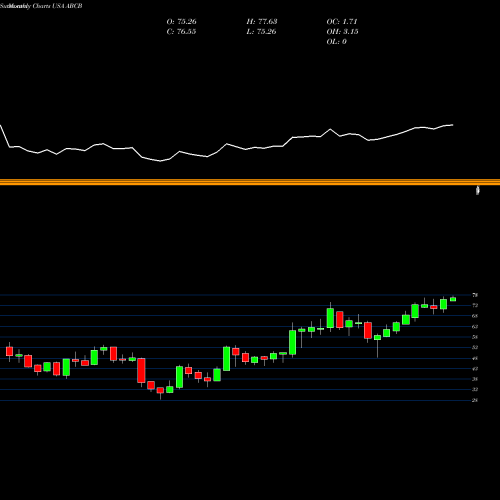Click the most recent green candlestick
Image resolution: width=500 pixels, height=500 pixels.
(453, 299)
